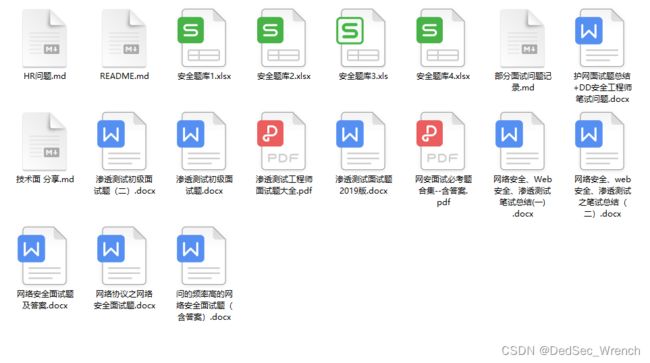Select the 技术面 分享.md file icon
Viewport: 650px width, 363px height.
coord(45,141)
